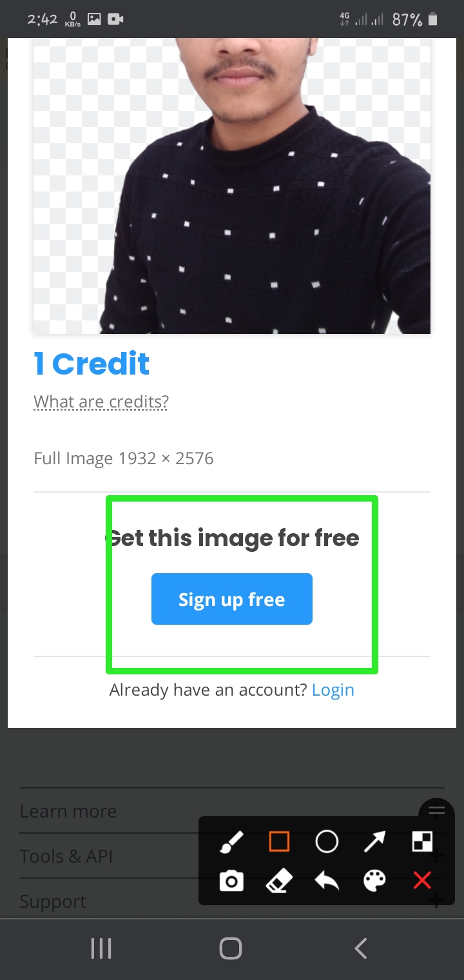Activate the eraser tool
Image resolution: width=464 pixels, height=980 pixels.
click(x=279, y=881)
